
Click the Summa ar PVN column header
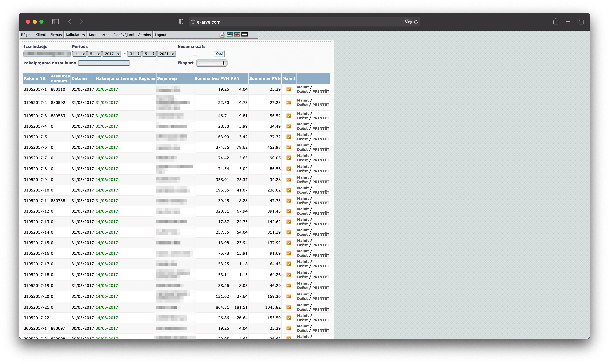(265, 78)
